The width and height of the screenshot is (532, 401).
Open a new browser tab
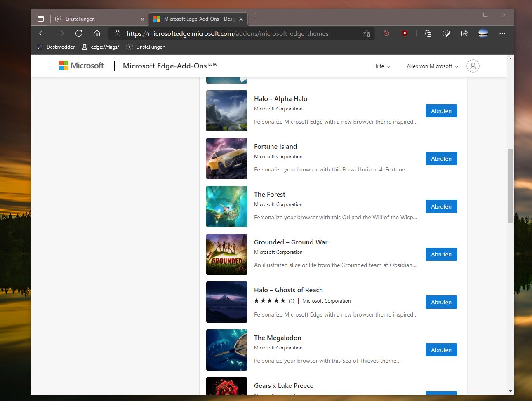(x=255, y=19)
